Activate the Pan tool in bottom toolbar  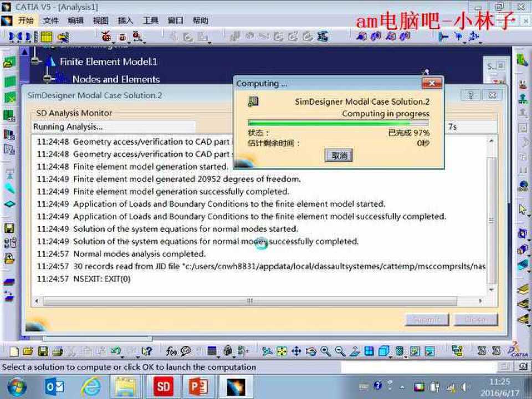296,351
